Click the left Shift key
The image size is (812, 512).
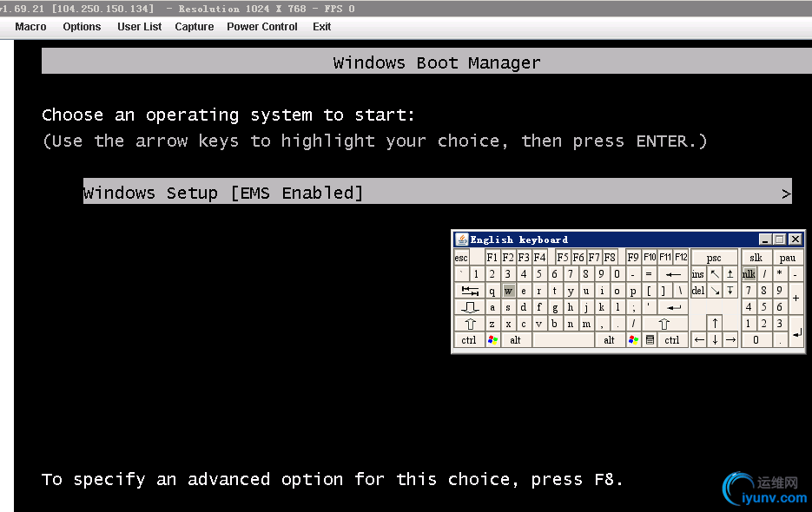470,324
